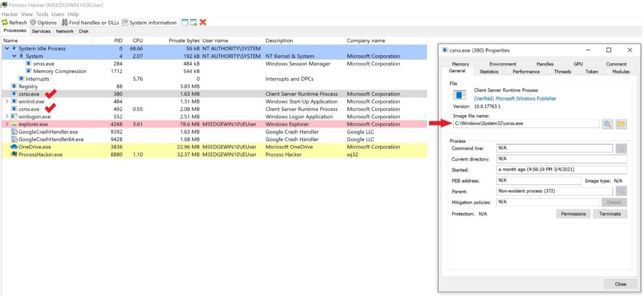The width and height of the screenshot is (644, 297).
Task: Click the wininit.exe process icon
Action: pyautogui.click(x=14, y=101)
